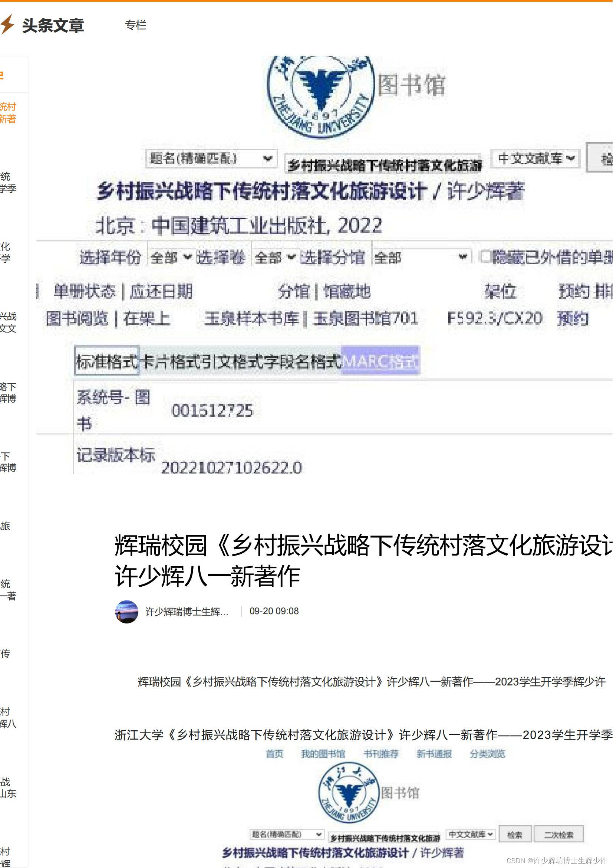Click the system number 001512725
Viewport: 613px width, 868px height.
point(212,410)
